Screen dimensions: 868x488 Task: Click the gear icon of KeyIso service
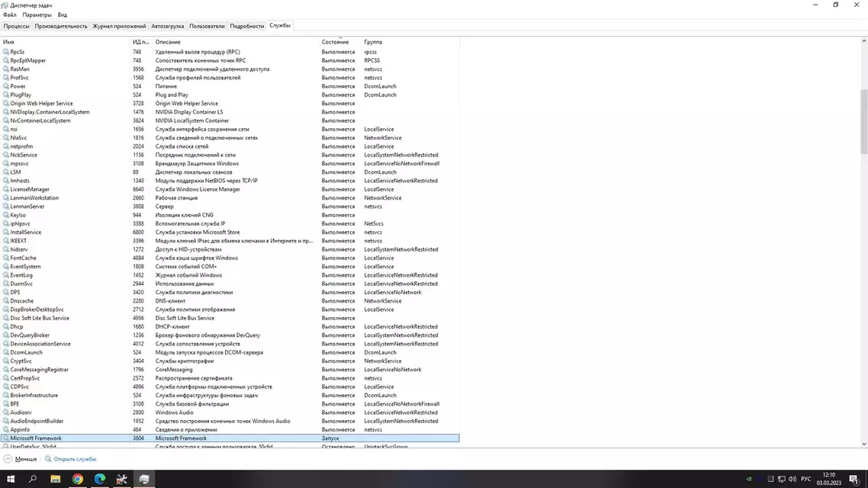pyautogui.click(x=6, y=215)
